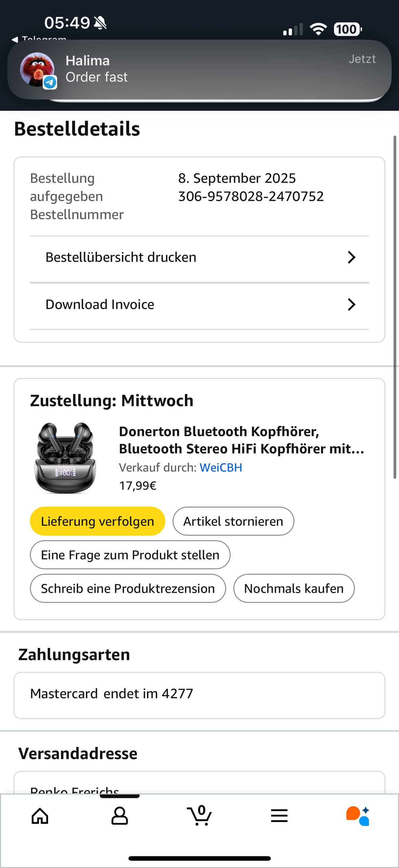Image resolution: width=399 pixels, height=868 pixels.
Task: Open the Halima Order fast notification
Action: tap(199, 70)
